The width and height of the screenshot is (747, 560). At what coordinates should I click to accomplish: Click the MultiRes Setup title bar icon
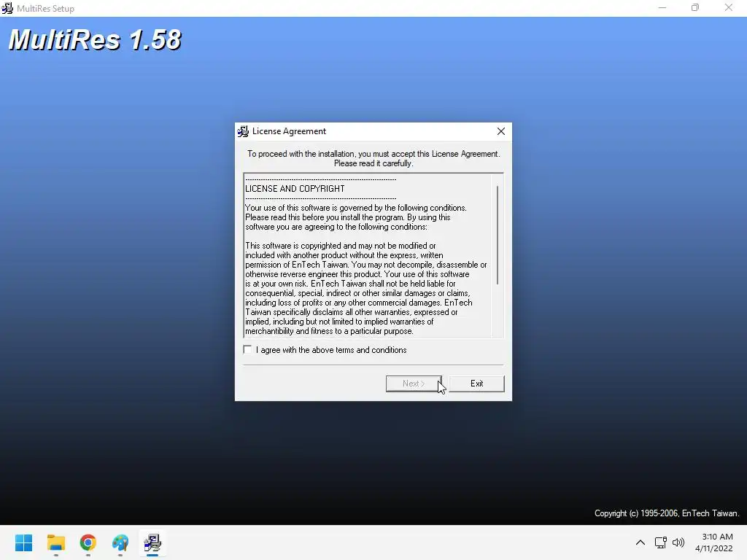[7, 8]
